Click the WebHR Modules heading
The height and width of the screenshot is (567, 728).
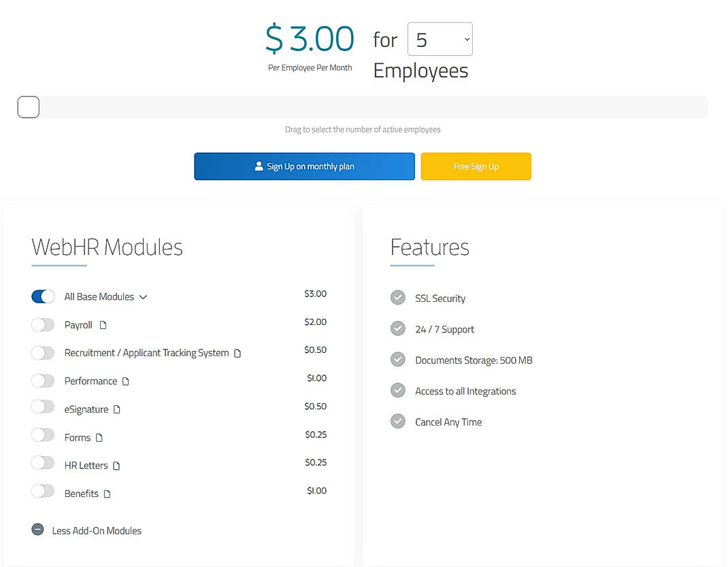107,247
